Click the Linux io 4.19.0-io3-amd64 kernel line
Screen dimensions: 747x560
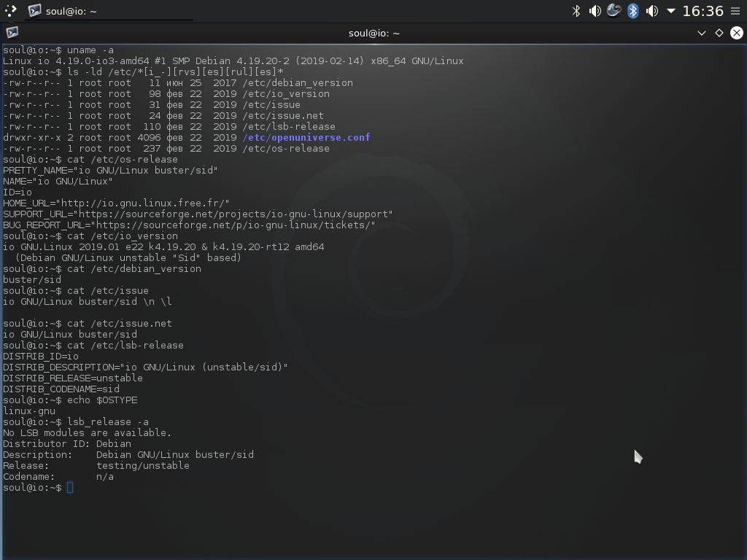[x=233, y=61]
